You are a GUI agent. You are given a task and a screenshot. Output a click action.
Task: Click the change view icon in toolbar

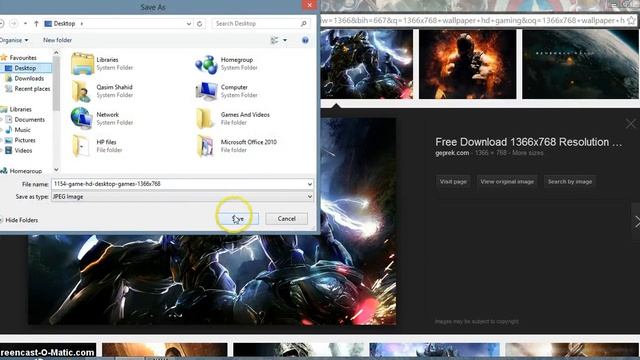click(x=274, y=40)
